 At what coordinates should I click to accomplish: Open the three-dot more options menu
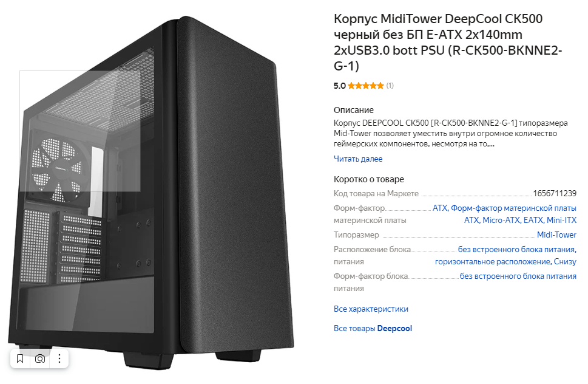[59, 359]
